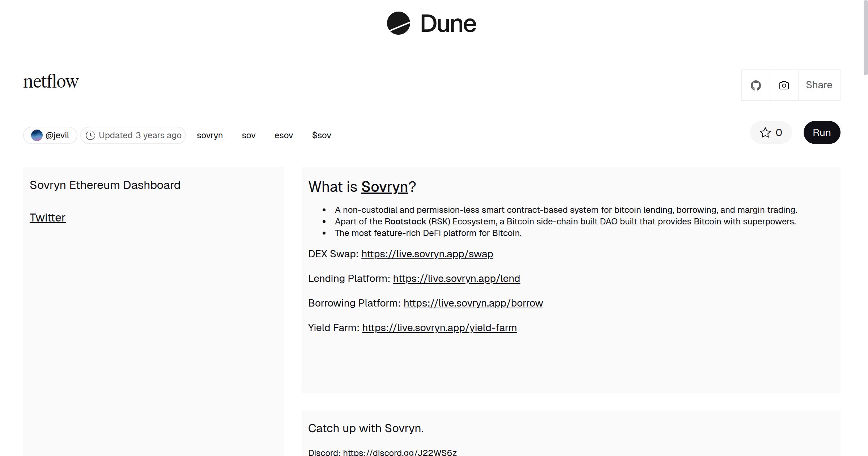This screenshot has height=456, width=868.
Task: Open the Sovryn heading link
Action: click(x=384, y=187)
